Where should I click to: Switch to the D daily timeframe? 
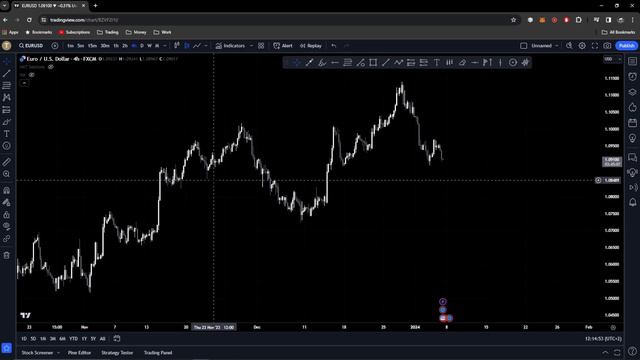coord(142,46)
